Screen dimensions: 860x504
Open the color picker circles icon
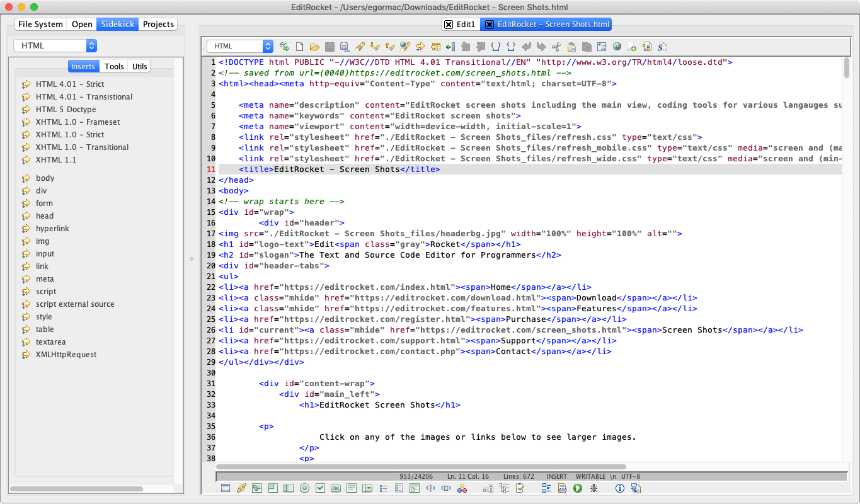pyautogui.click(x=462, y=488)
